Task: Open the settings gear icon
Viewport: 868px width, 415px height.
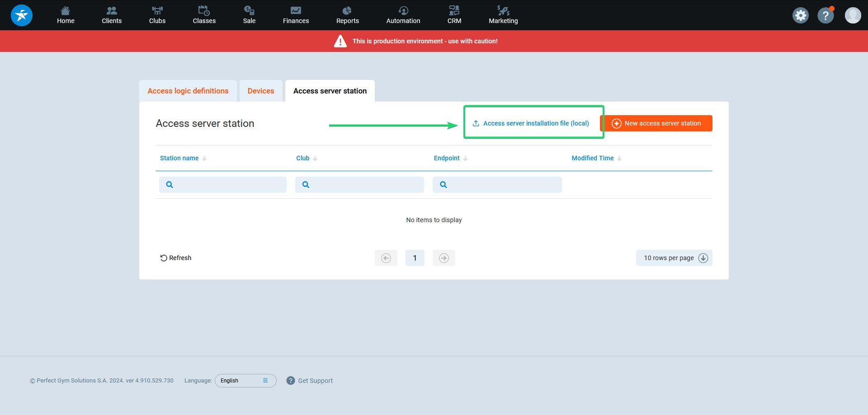Action: tap(800, 15)
